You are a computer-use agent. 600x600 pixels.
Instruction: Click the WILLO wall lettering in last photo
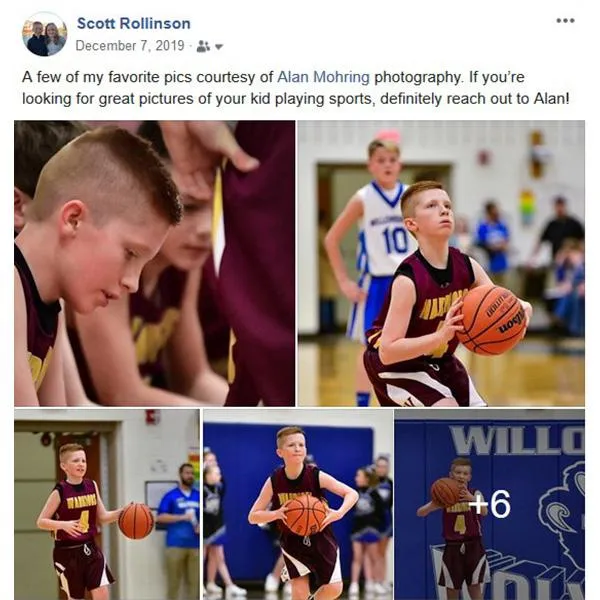tap(517, 441)
